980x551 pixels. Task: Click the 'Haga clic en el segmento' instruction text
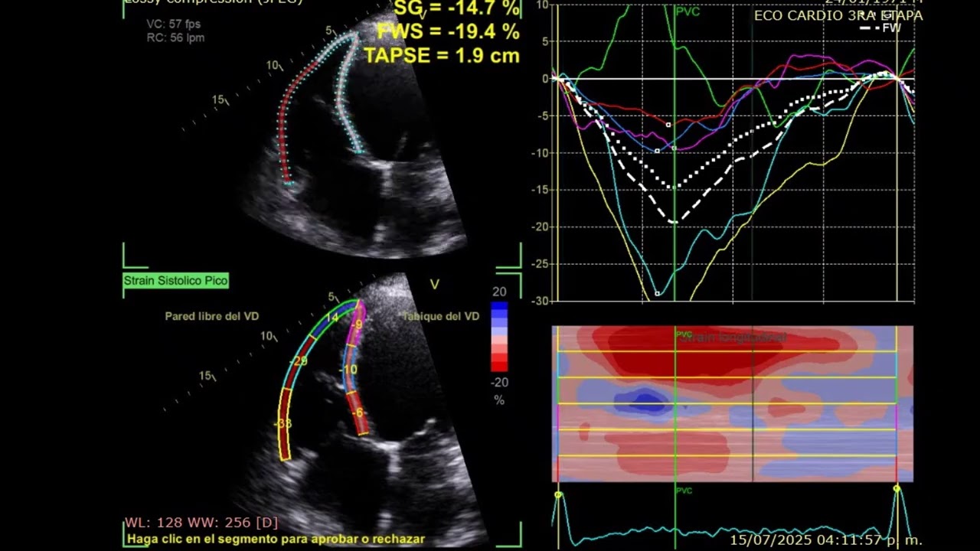pos(276,539)
